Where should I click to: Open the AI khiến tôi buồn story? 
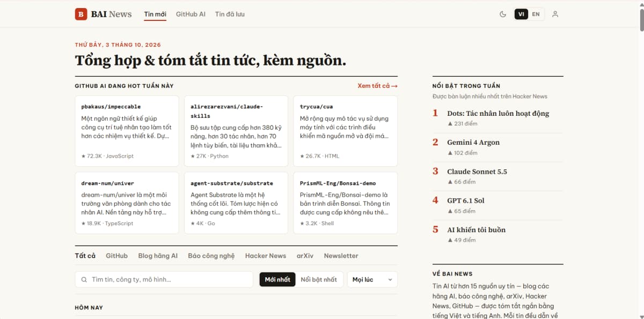(477, 229)
